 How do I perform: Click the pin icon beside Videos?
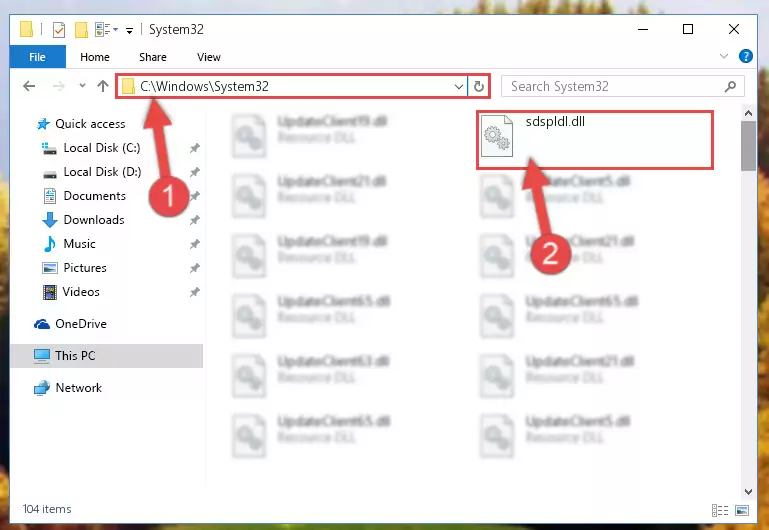point(195,292)
